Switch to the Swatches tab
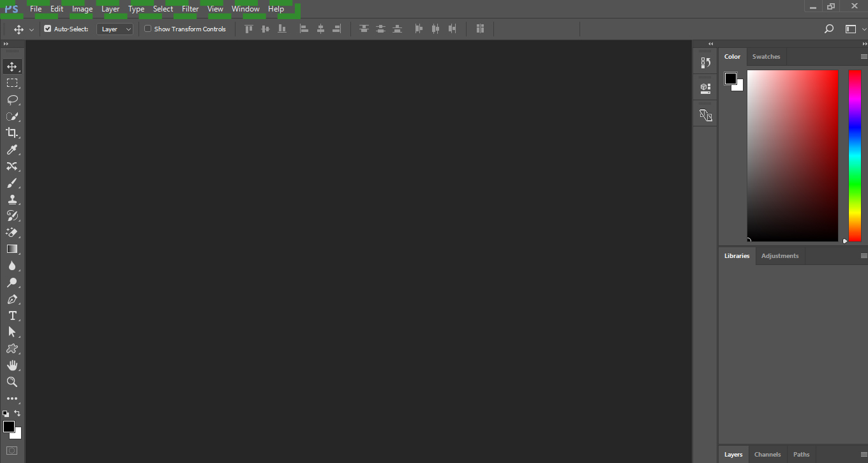 coord(766,57)
